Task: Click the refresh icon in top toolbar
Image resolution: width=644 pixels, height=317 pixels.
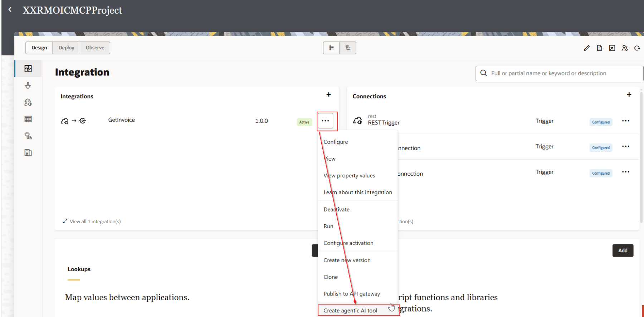Action: coord(637,48)
